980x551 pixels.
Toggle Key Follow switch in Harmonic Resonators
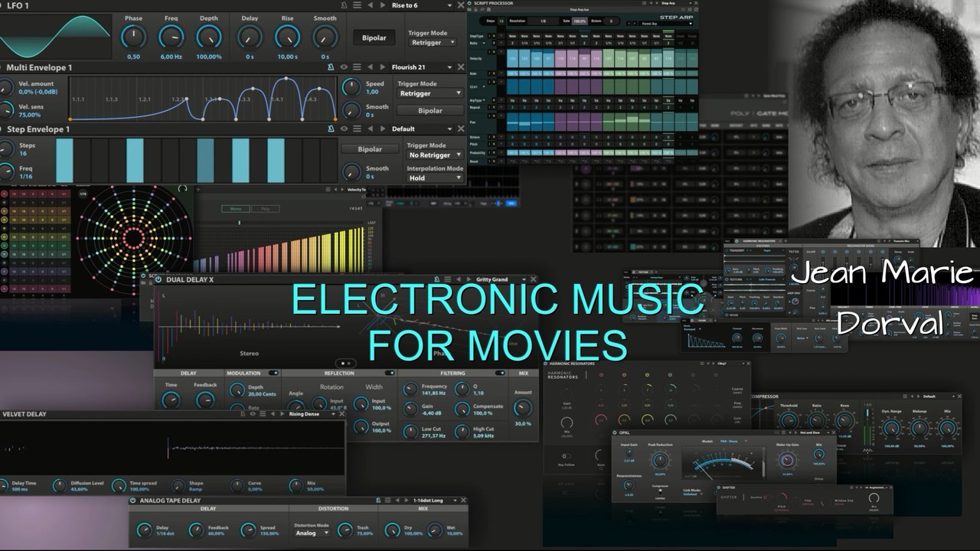(567, 456)
